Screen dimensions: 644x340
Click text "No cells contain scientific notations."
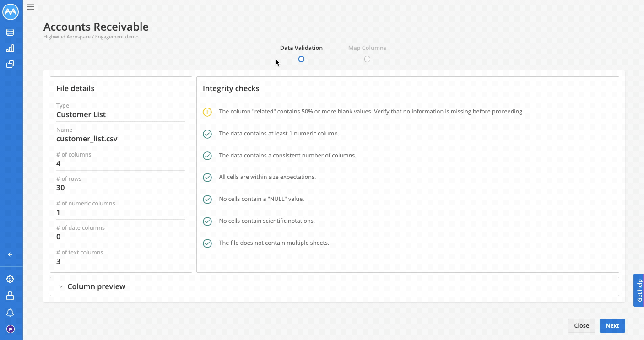tap(267, 221)
